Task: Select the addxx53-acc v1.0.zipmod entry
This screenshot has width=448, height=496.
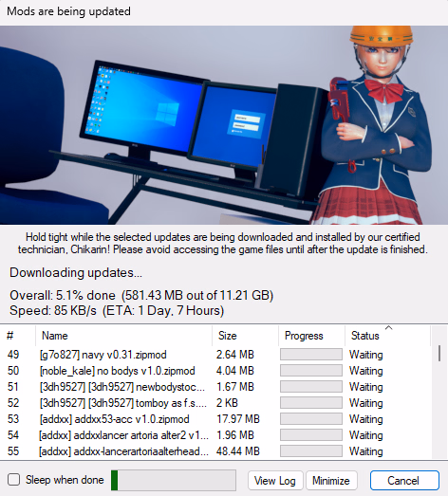Action: (x=215, y=419)
